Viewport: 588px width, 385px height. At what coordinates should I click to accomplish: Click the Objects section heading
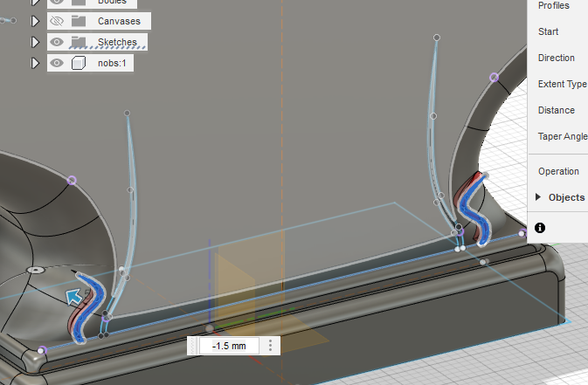tap(566, 197)
